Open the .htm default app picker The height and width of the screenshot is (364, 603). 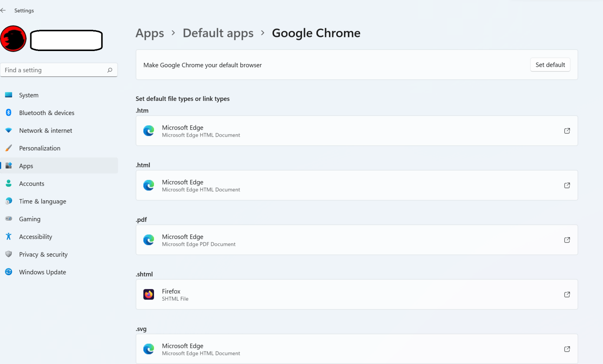pyautogui.click(x=357, y=131)
